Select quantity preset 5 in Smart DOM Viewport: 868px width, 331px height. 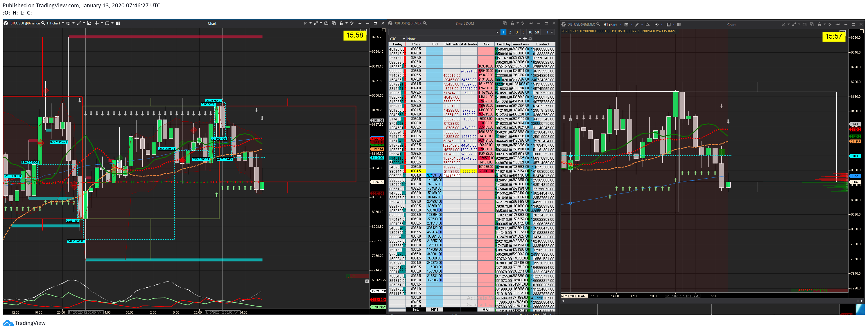click(x=524, y=32)
